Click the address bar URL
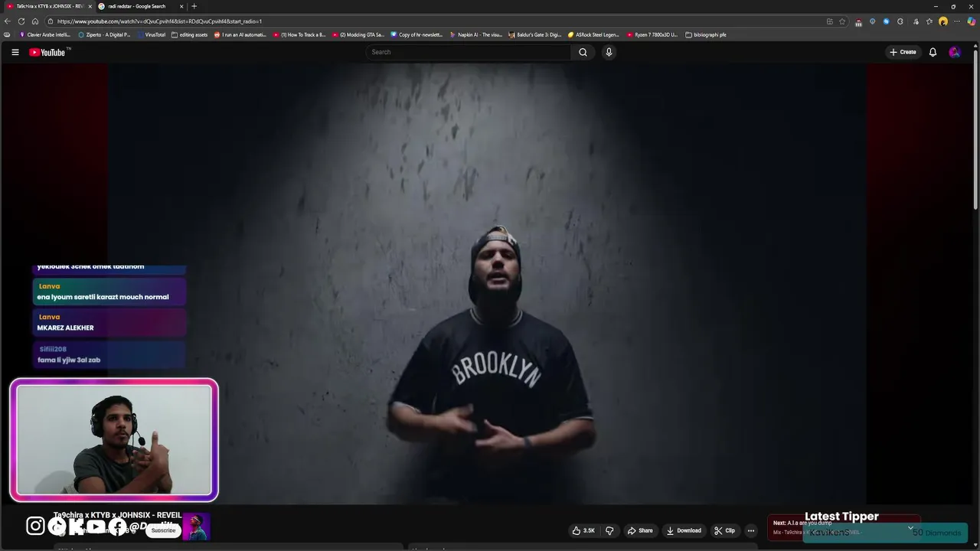The image size is (980, 551). pos(159,21)
